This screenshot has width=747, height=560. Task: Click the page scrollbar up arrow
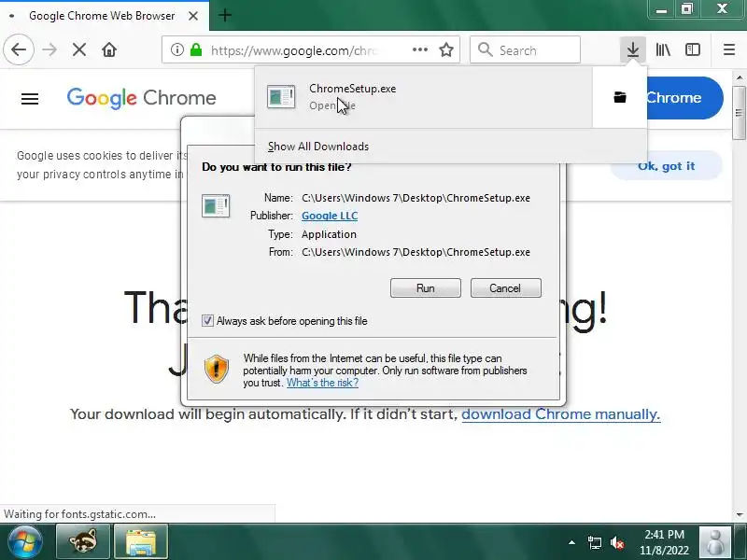point(739,77)
